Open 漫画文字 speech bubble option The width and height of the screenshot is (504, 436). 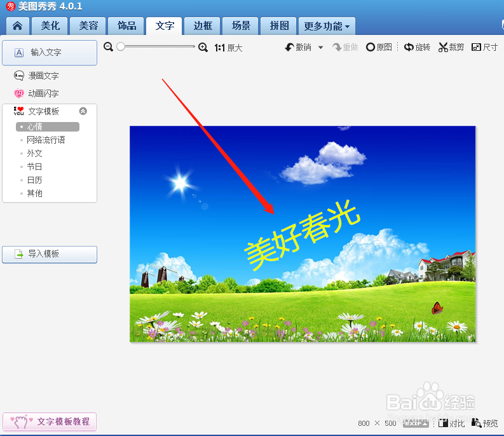pyautogui.click(x=36, y=76)
